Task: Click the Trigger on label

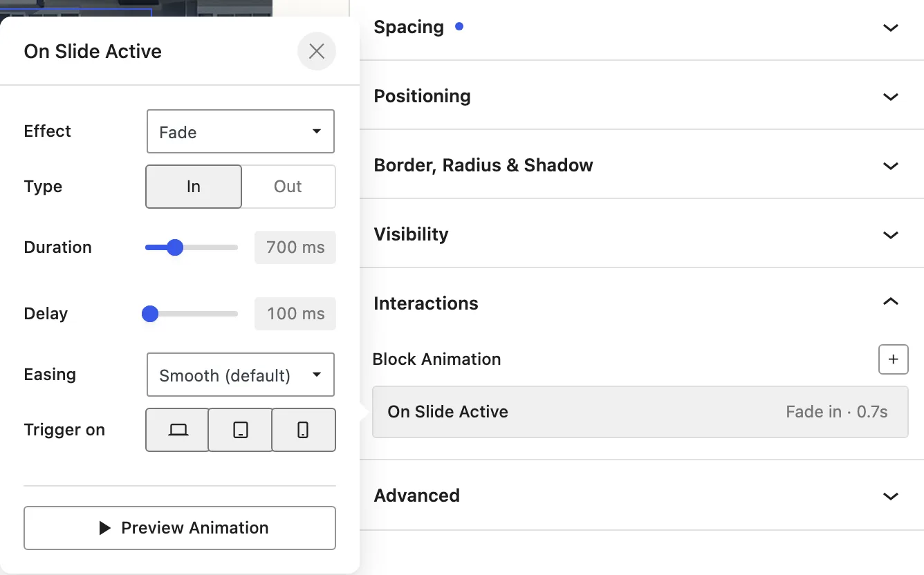Action: pyautogui.click(x=64, y=430)
